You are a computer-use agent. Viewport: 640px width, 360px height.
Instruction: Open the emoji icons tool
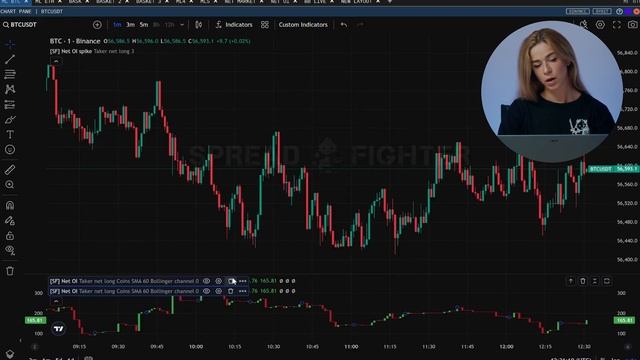(x=10, y=150)
